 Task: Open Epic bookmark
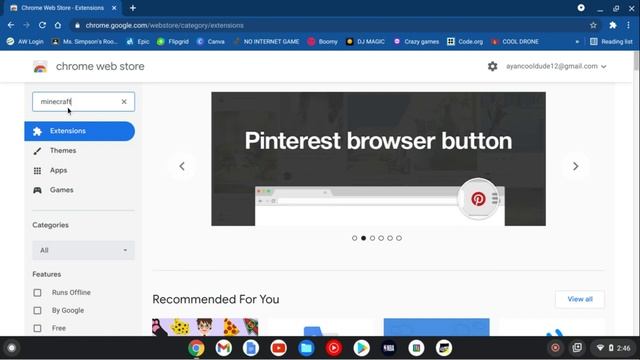coord(138,42)
